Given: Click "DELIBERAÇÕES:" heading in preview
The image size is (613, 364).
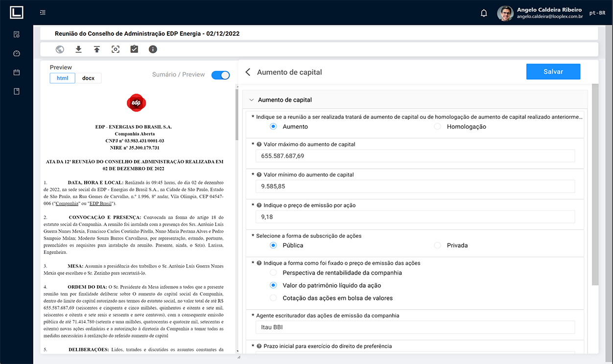Looking at the screenshot, I should (x=89, y=350).
